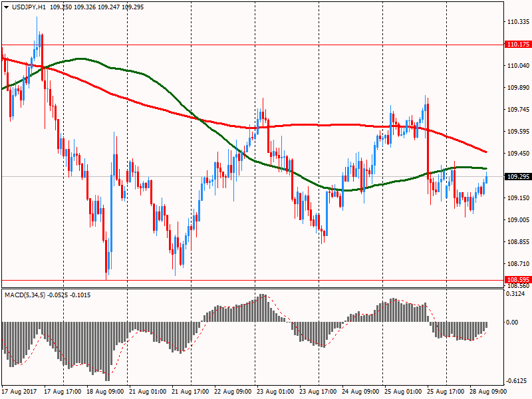This screenshot has width=532, height=399.
Task: Click the 18 Aug 09:00 time axis label
Action: click(x=105, y=392)
